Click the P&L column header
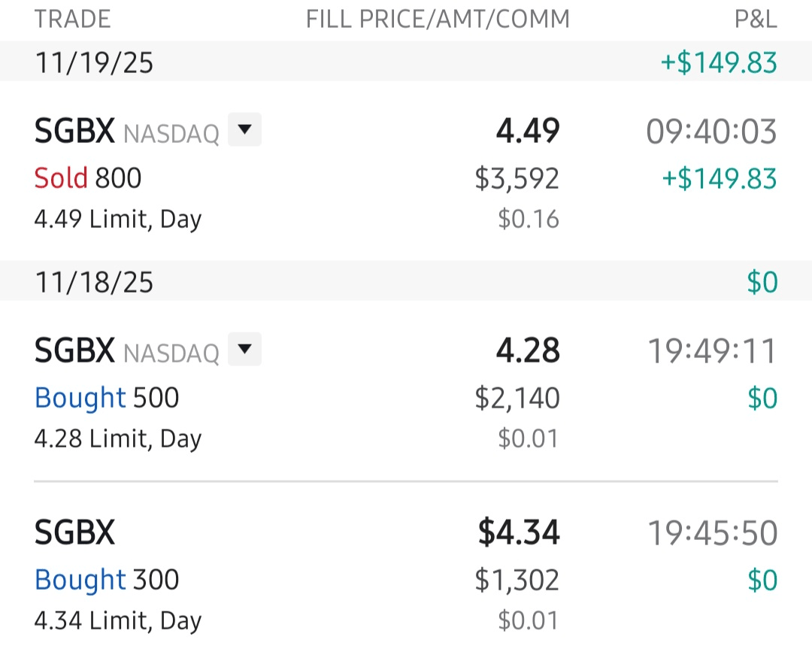This screenshot has height=658, width=812. (756, 20)
